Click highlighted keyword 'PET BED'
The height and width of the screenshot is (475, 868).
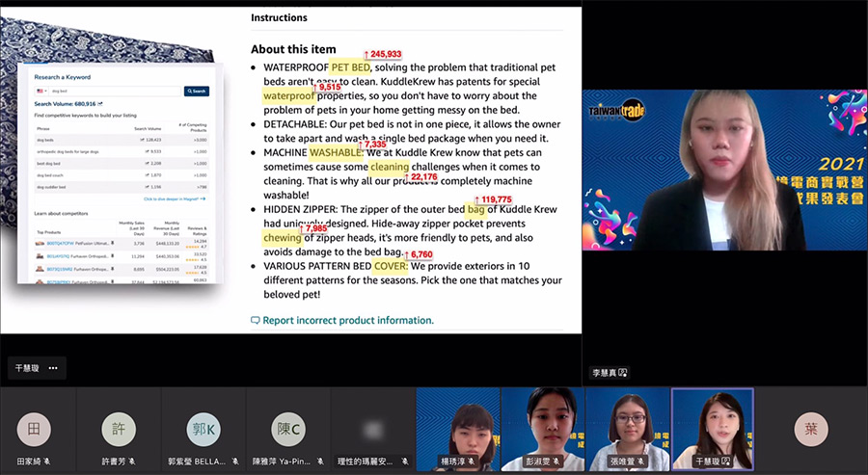[350, 67]
